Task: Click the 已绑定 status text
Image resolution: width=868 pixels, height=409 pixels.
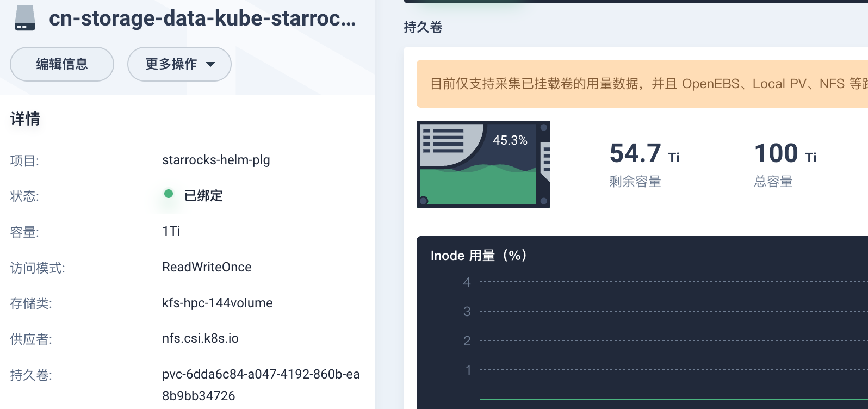Action: [203, 196]
